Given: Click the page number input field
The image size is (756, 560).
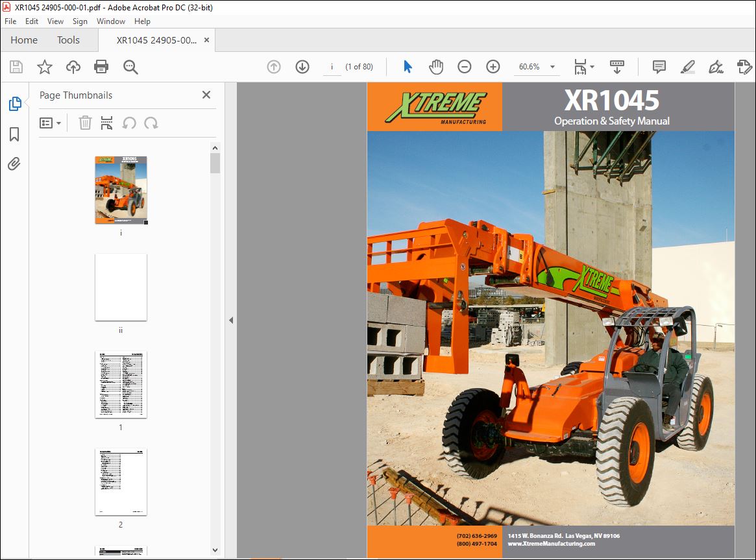Looking at the screenshot, I should click(332, 67).
